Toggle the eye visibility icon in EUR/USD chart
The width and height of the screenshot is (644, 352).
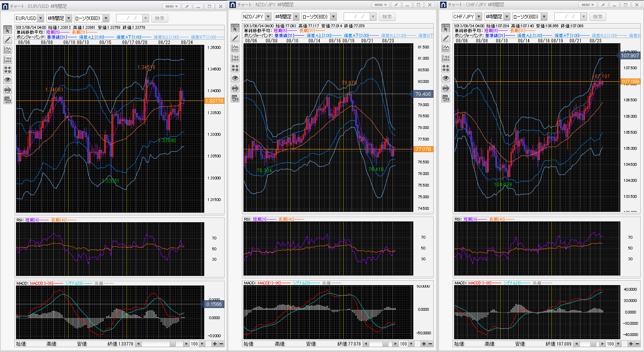coord(8,80)
